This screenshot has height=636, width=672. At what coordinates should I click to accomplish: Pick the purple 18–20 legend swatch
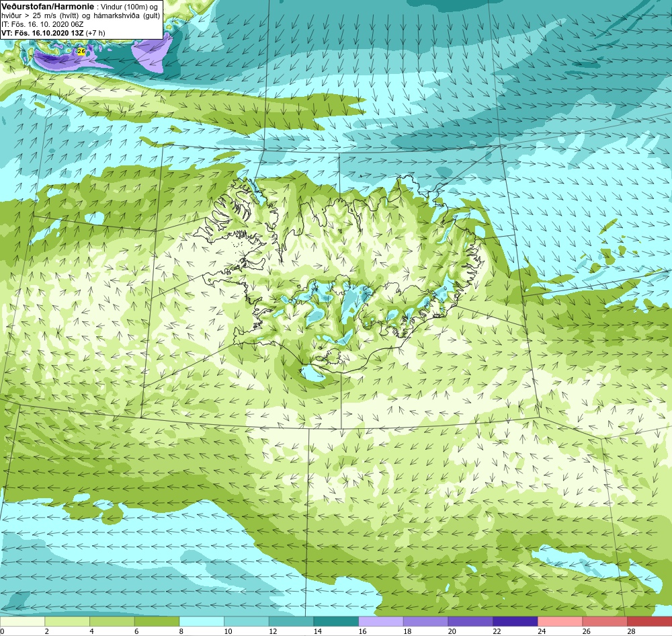click(425, 621)
